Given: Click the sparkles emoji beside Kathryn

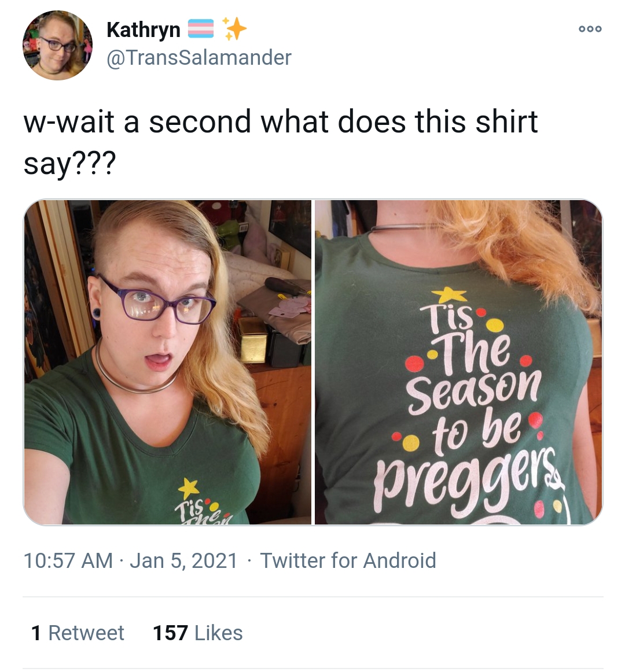Looking at the screenshot, I should click(x=234, y=29).
